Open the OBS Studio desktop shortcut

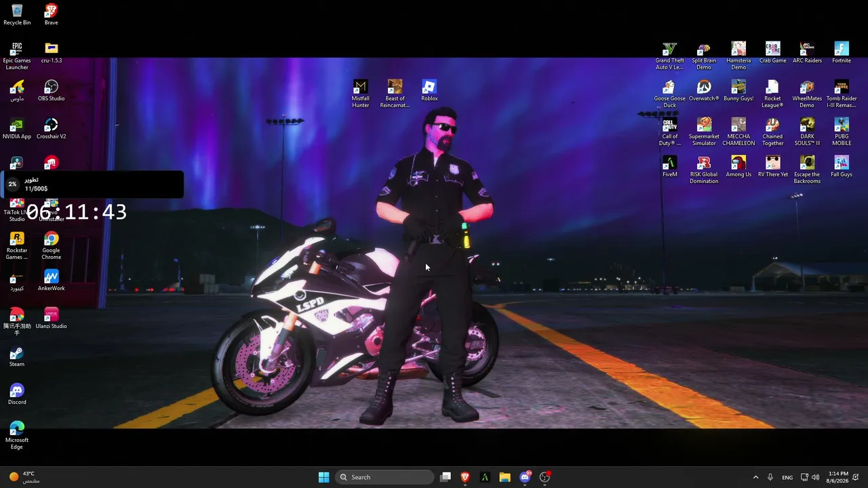tap(51, 90)
